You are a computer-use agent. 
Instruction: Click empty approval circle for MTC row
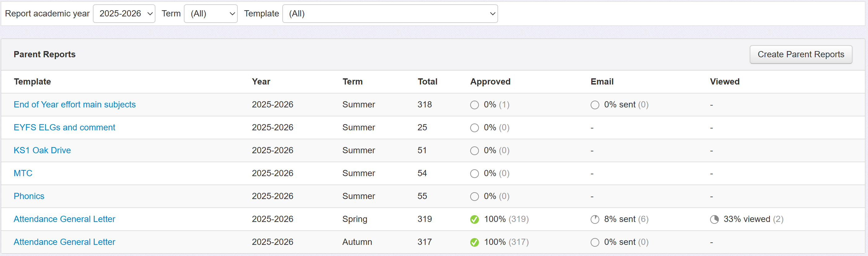tap(475, 174)
